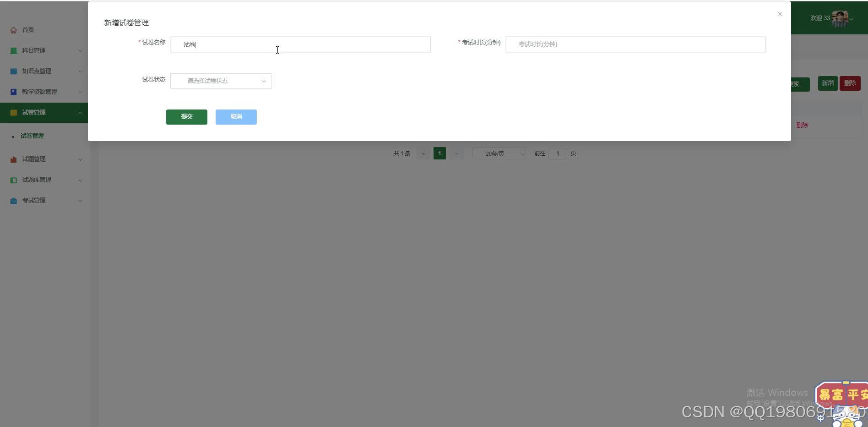Go to page 1 in pagination

(439, 153)
